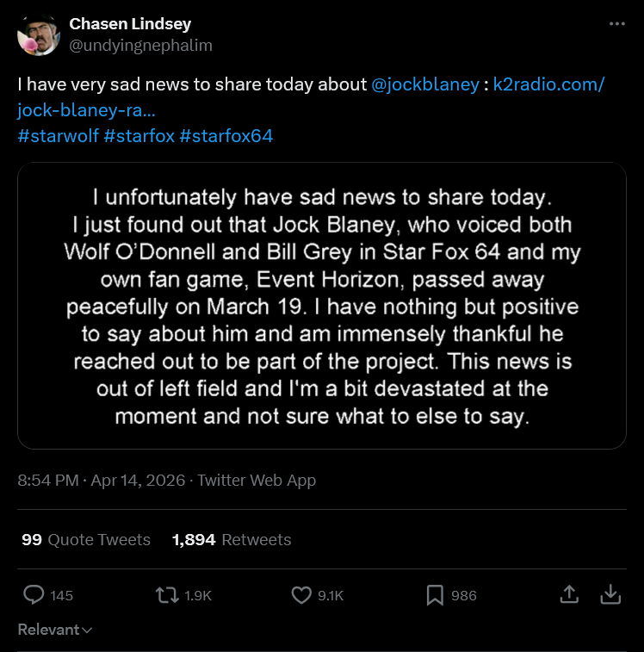
Task: Click the Chasen Lindsey display name
Action: tap(130, 24)
